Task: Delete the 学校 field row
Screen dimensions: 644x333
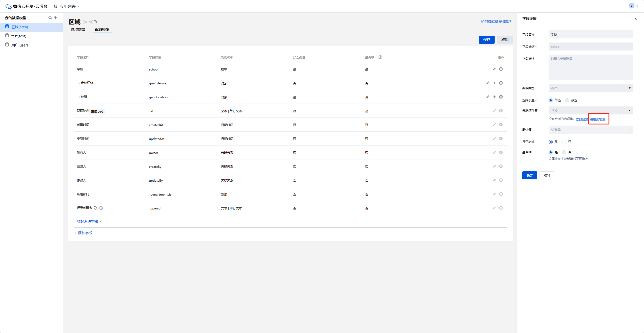Action: (501, 69)
